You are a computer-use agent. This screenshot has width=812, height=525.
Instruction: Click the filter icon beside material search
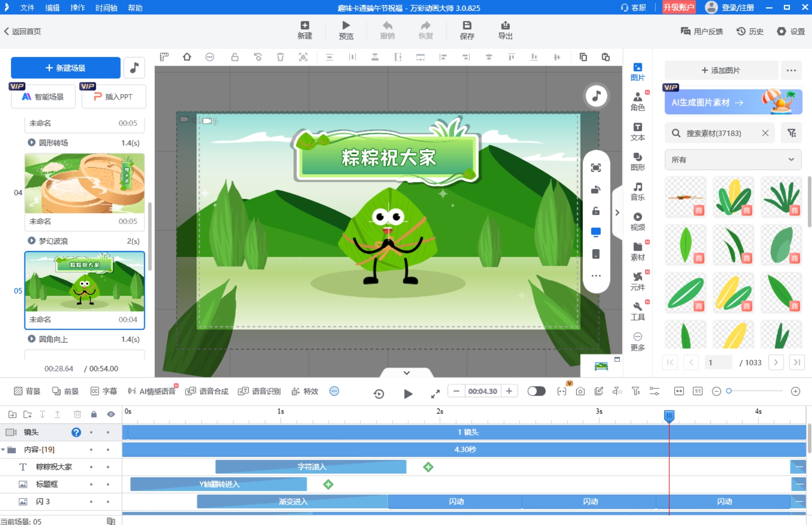click(x=791, y=133)
